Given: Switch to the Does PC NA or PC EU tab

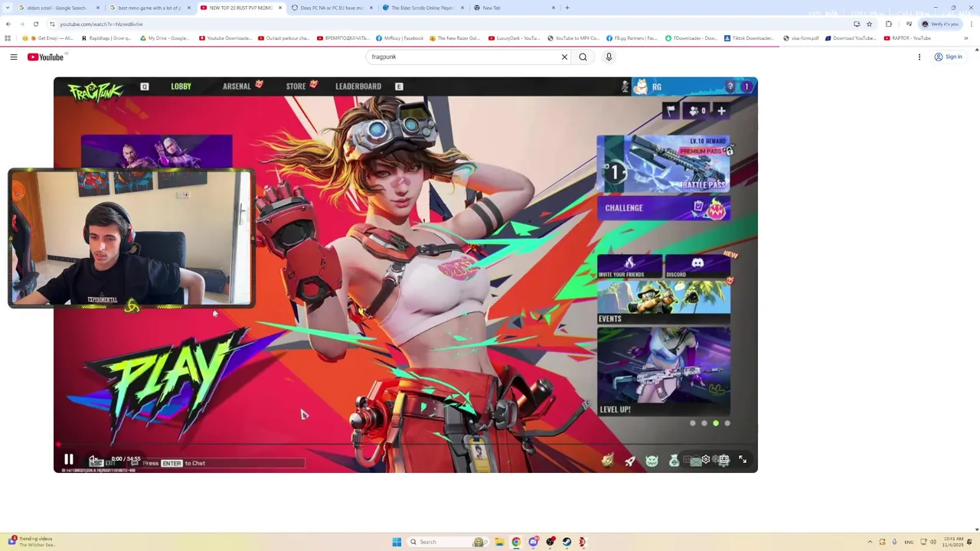Looking at the screenshot, I should click(x=332, y=8).
